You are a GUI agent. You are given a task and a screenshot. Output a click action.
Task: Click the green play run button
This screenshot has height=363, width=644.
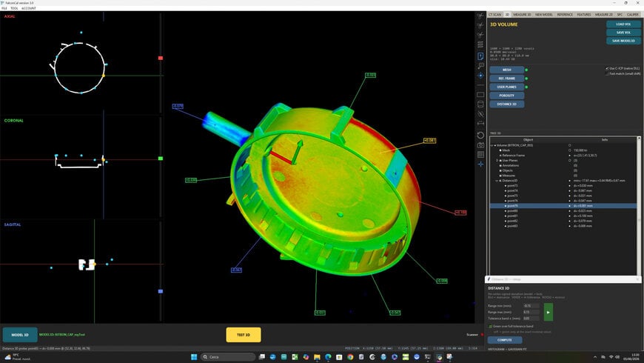pos(548,312)
